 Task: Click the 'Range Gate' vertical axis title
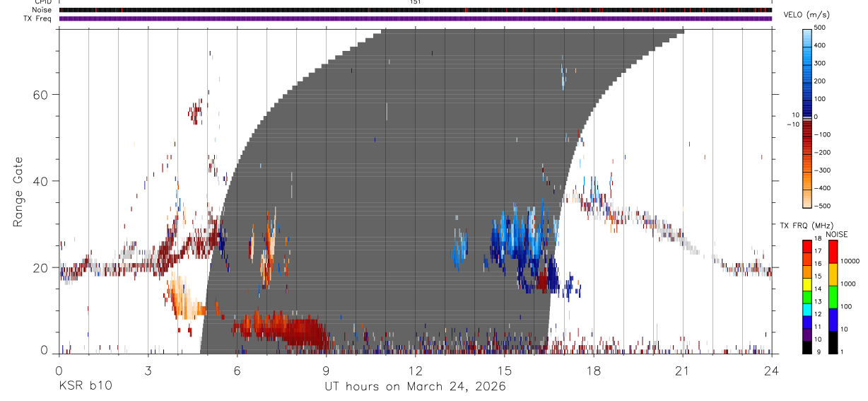[18, 191]
